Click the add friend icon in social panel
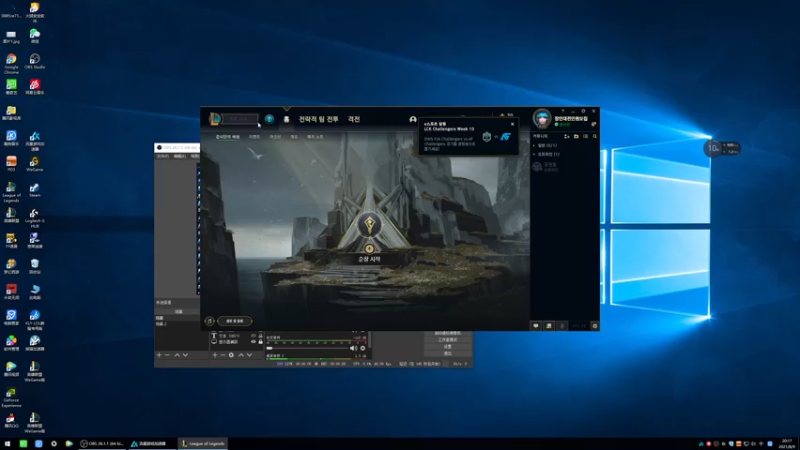This screenshot has width=800, height=450. pos(566,136)
